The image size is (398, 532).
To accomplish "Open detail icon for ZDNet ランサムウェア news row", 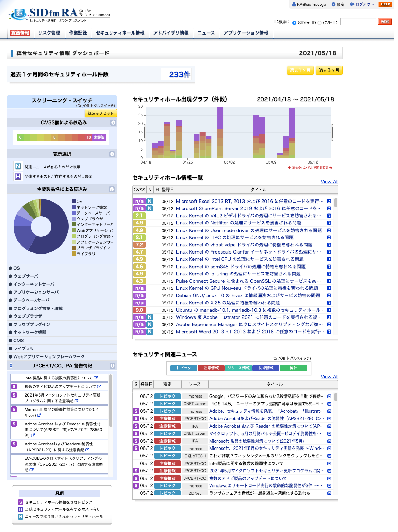I will (329, 493).
